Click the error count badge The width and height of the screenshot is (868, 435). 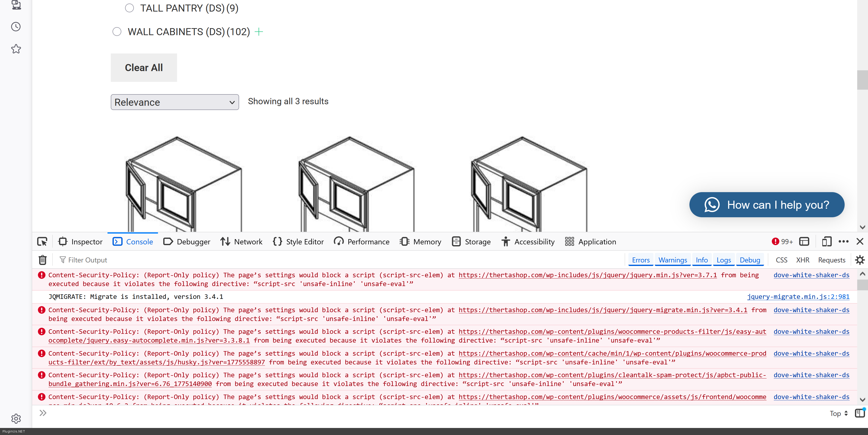point(782,242)
